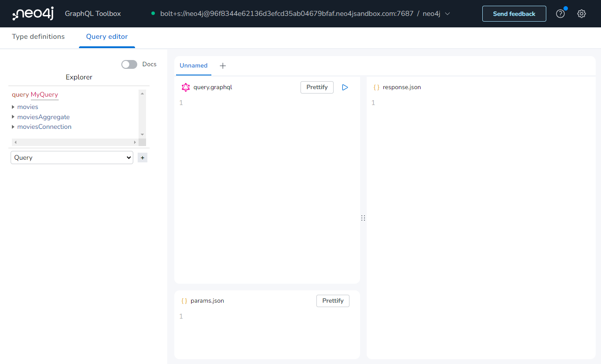Open the neo4j database dropdown in the header

pyautogui.click(x=447, y=14)
